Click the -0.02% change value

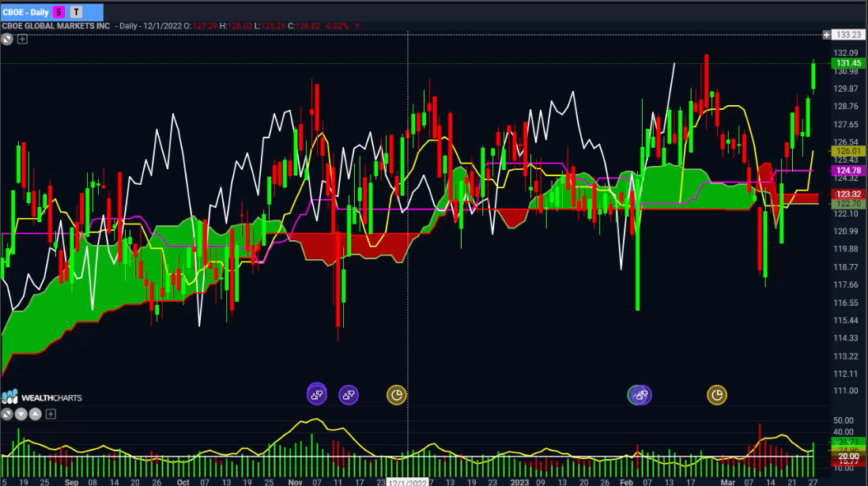(x=337, y=25)
